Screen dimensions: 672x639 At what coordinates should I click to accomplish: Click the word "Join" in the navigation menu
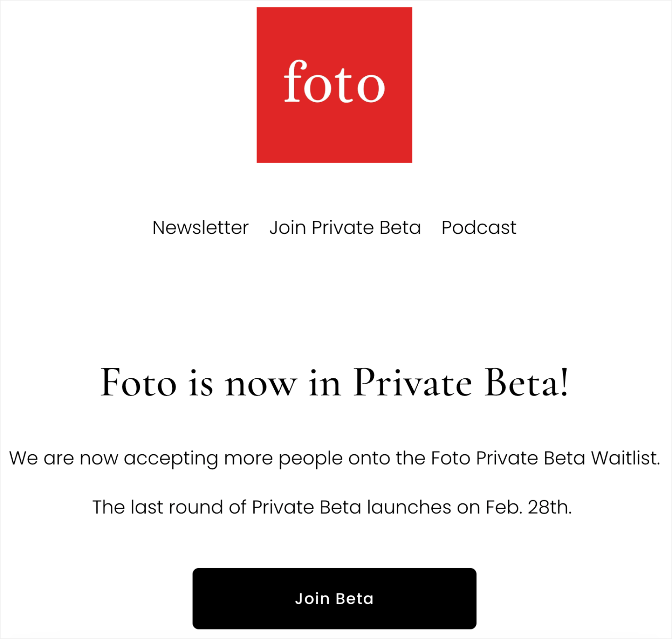tap(287, 228)
